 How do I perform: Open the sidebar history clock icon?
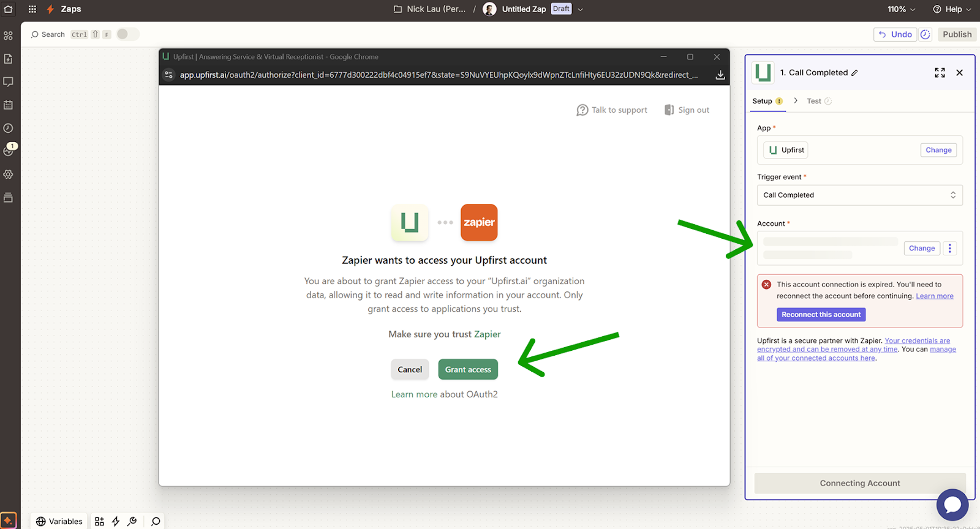[8, 128]
